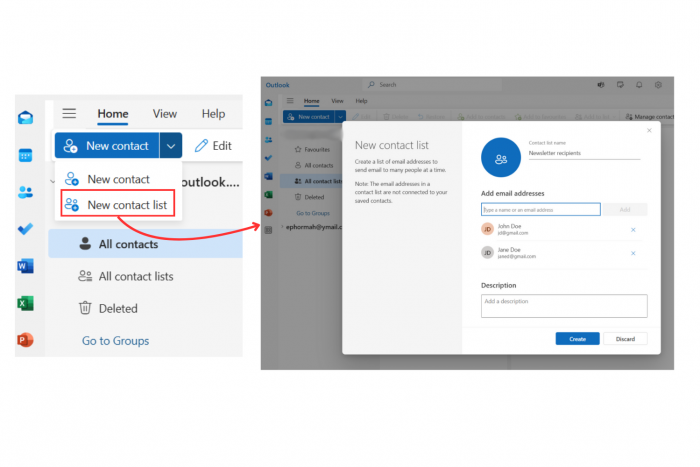
Task: Click the blue Create button
Action: 577,339
